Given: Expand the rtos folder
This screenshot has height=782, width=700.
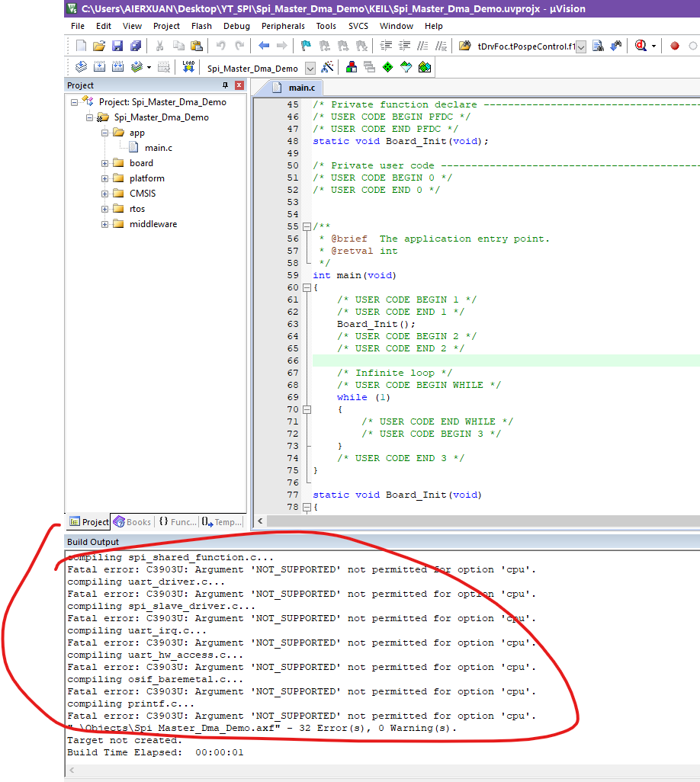Looking at the screenshot, I should 104,209.
